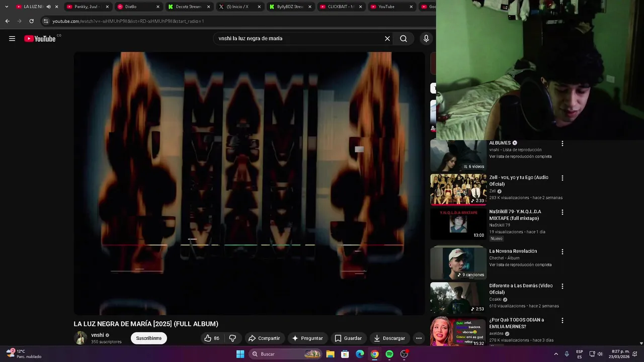Open the ALBUMES playlist thumbnail
The height and width of the screenshot is (362, 644).
458,155
